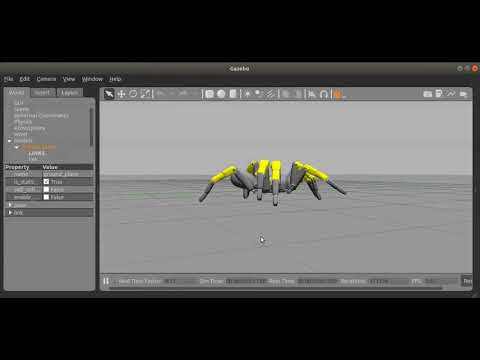Open the Window menu
Screen dimensions: 480x360
point(92,79)
